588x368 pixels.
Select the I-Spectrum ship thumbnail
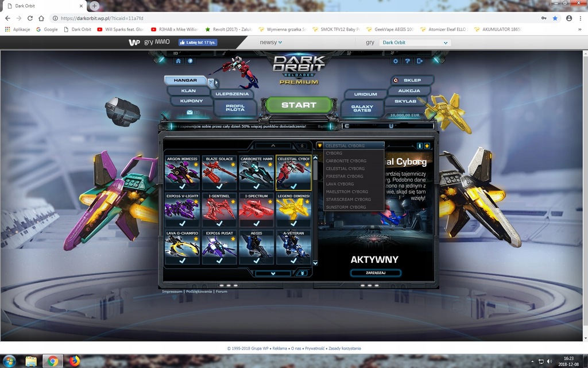pyautogui.click(x=257, y=210)
